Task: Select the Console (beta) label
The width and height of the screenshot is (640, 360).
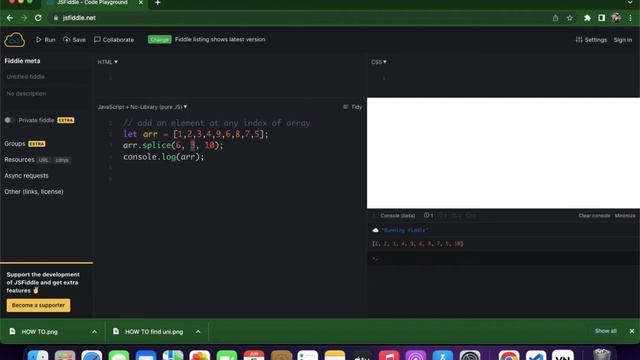Action: 398,216
